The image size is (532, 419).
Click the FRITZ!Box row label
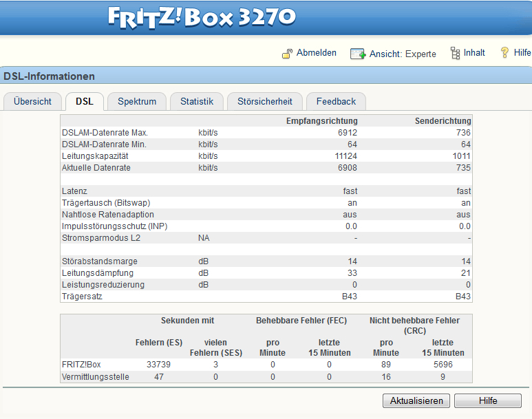(81, 365)
